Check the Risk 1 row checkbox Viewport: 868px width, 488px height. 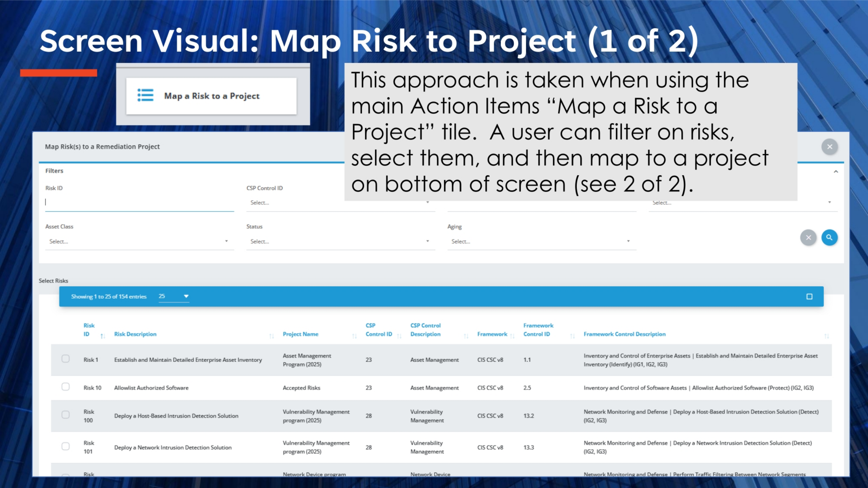(x=65, y=359)
